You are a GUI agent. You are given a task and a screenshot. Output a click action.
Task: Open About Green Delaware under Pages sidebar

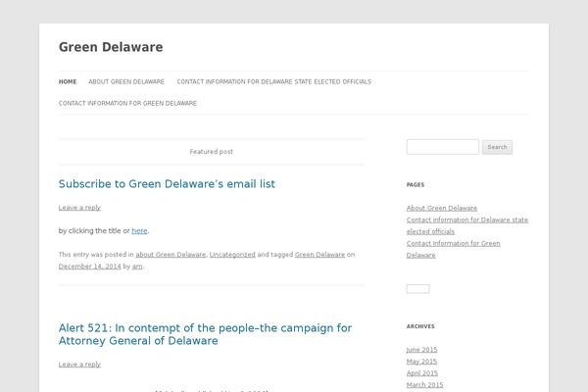tap(442, 208)
